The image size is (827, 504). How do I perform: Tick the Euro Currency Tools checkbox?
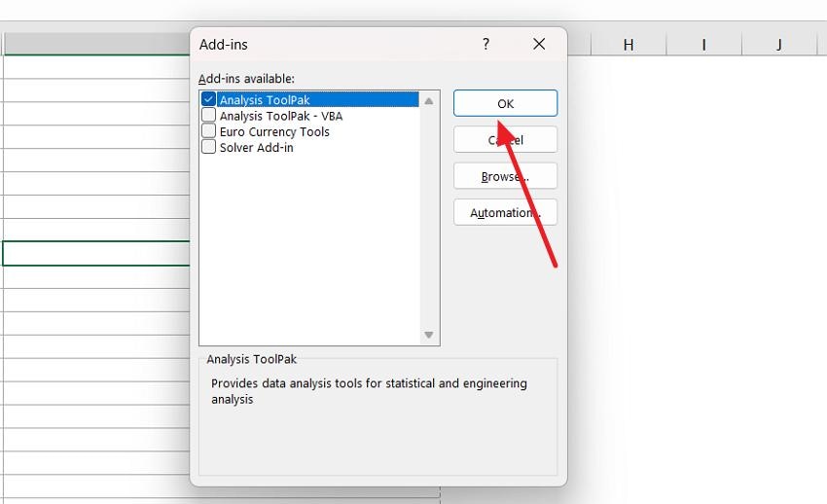click(208, 130)
